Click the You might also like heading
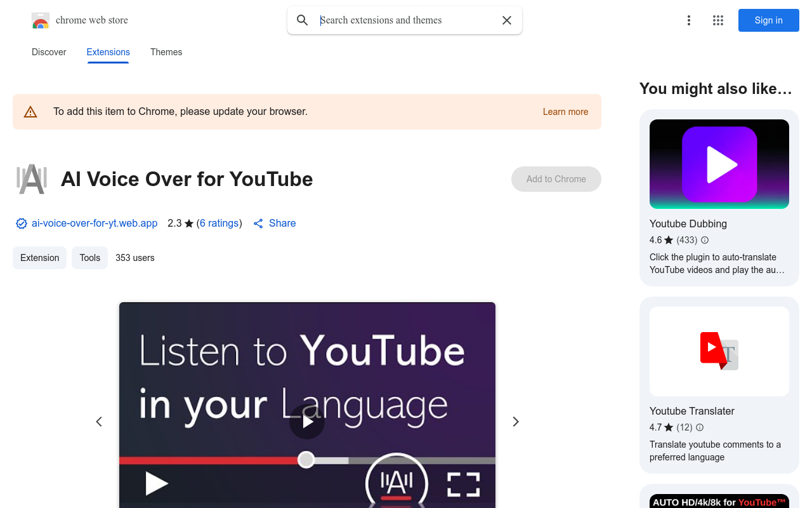The image size is (812, 508). (716, 89)
